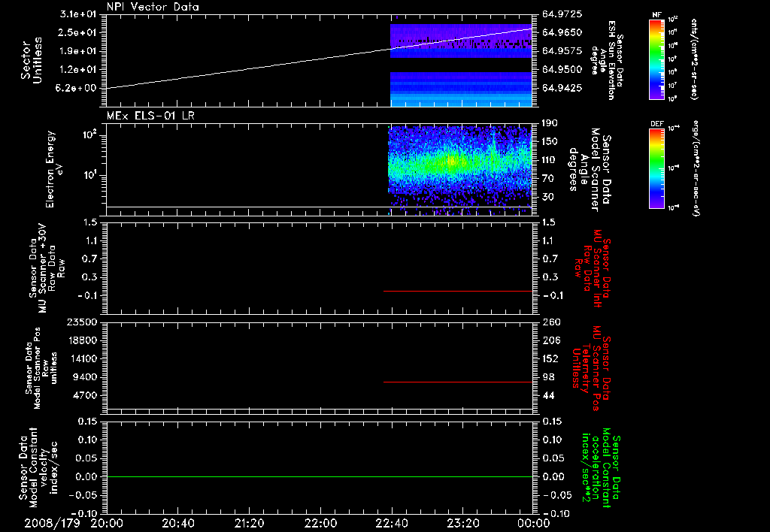770x532 pixels.
Task: Click the ELS electron energy spectrogram data
Action: click(460, 169)
